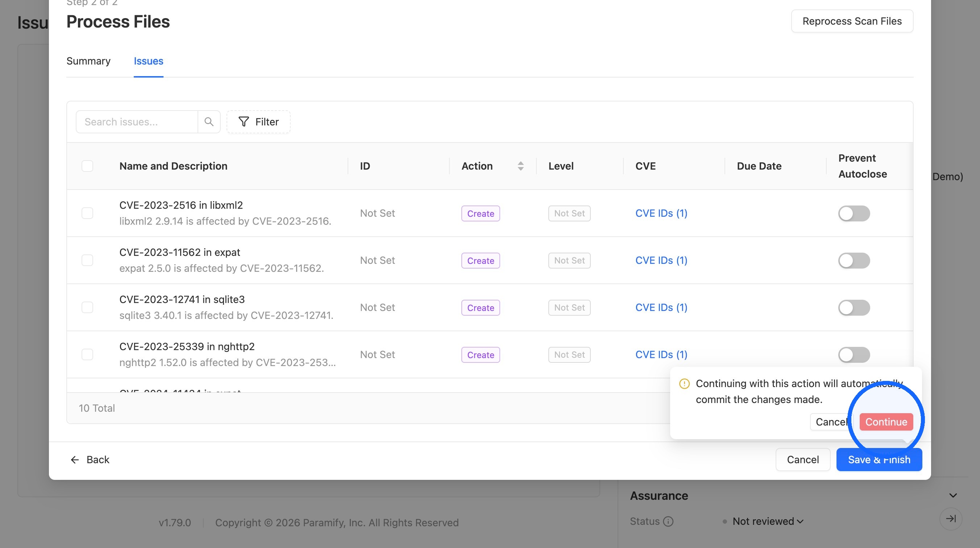Open CVE IDs (1) link for sqlite3
980x548 pixels.
661,308
